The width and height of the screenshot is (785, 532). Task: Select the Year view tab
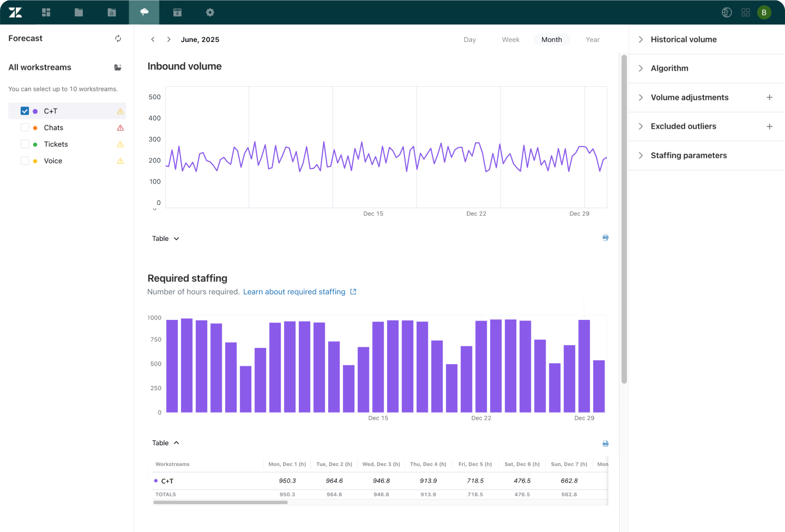(x=592, y=40)
